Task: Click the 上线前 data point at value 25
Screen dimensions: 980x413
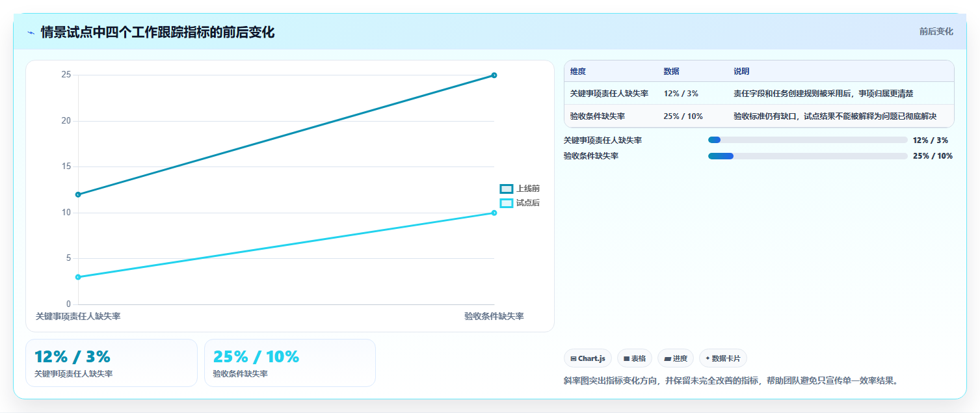Action: (494, 75)
